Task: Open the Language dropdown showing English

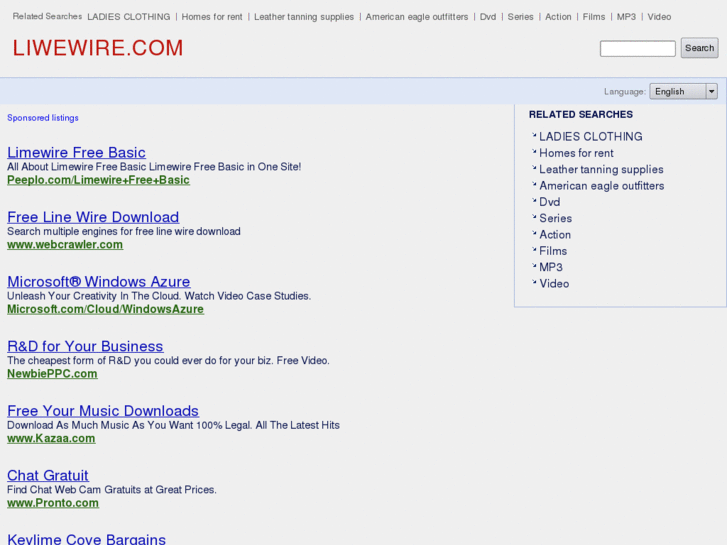Action: pyautogui.click(x=683, y=91)
